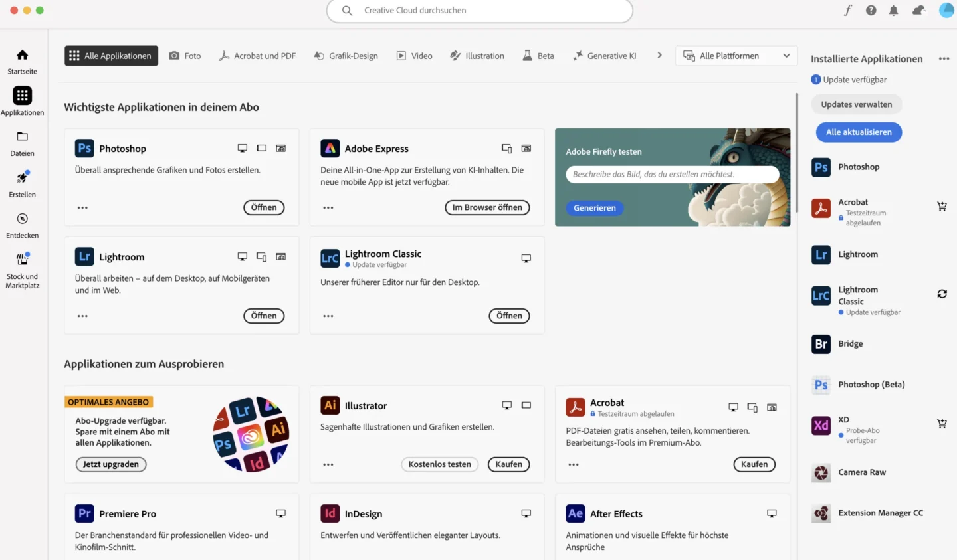The width and height of the screenshot is (957, 560).
Task: Click the cloud sync status icon
Action: click(918, 11)
